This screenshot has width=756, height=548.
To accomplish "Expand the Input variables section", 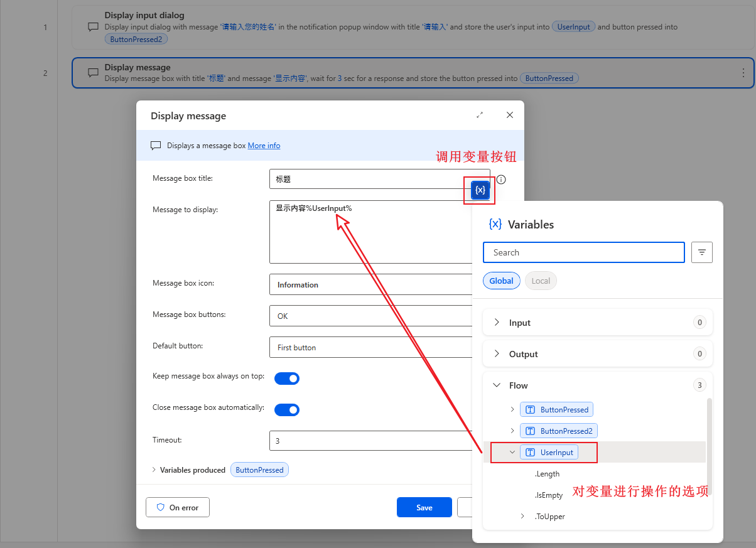I will click(497, 322).
